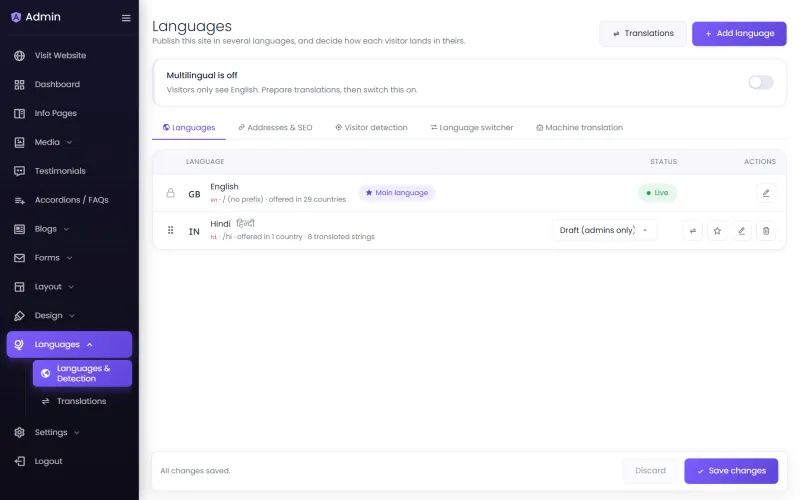Click the Blogs newspaper icon
This screenshot has width=800, height=500.
click(x=19, y=229)
